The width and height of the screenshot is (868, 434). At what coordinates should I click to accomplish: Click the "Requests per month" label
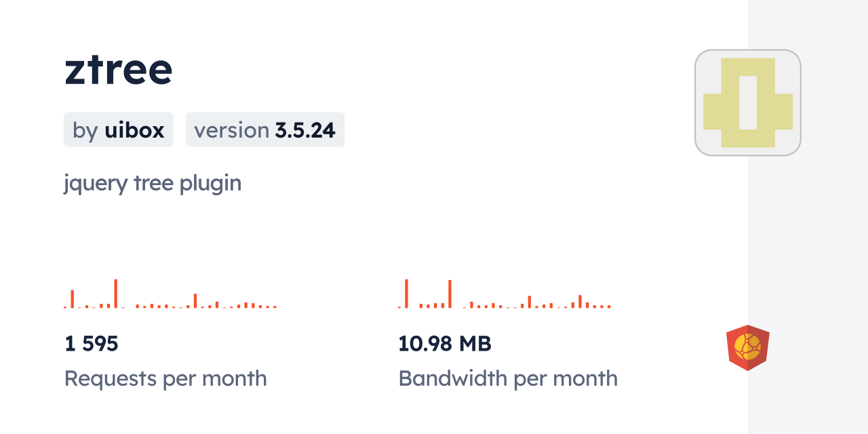[165, 378]
